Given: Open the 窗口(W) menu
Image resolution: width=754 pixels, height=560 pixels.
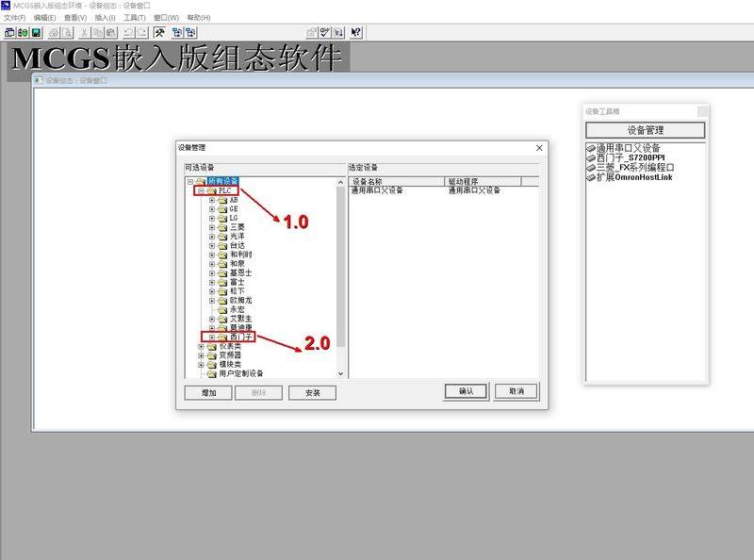Looking at the screenshot, I should point(167,17).
